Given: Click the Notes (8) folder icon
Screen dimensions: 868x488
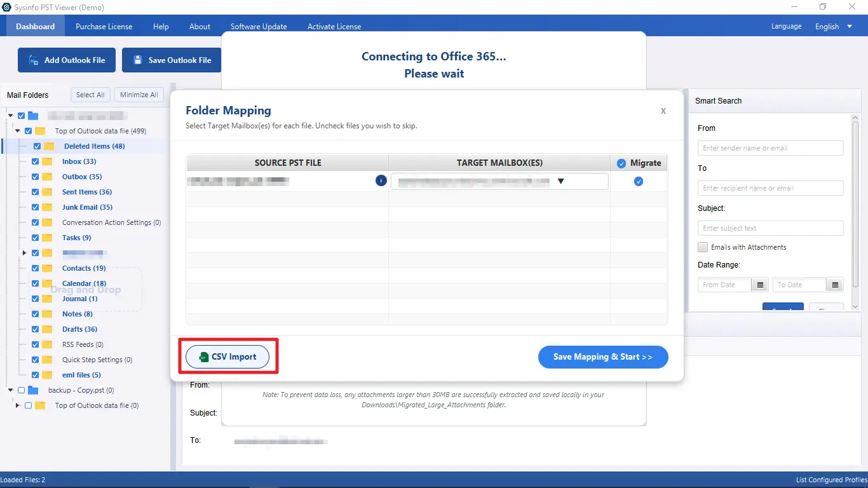Looking at the screenshot, I should pyautogui.click(x=47, y=314).
